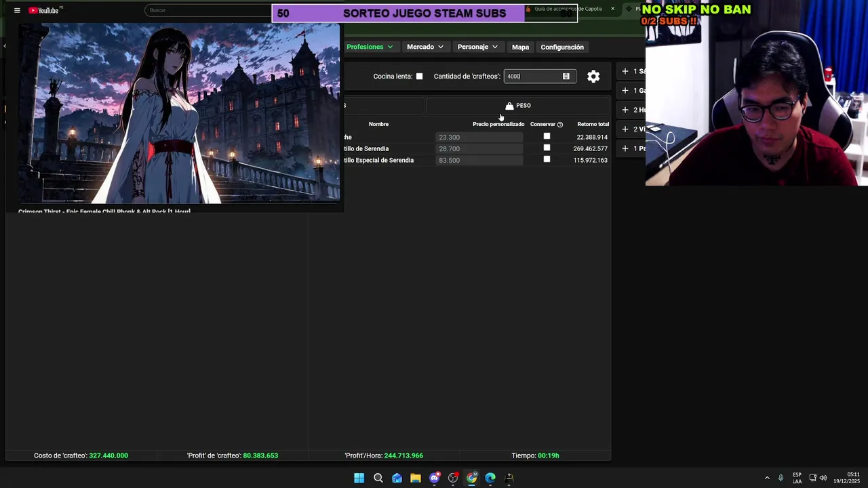Check Conservar for the Serendia 28.700 row
The width and height of the screenshot is (868, 488).
(547, 148)
